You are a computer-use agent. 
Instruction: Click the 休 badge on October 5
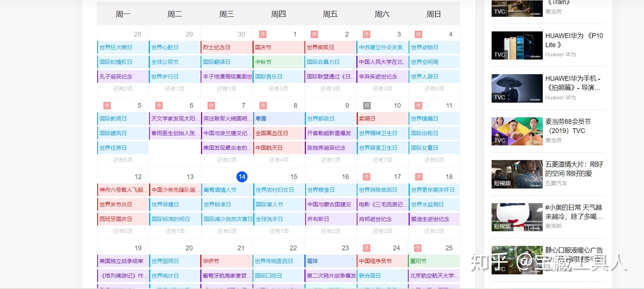[x=107, y=106]
